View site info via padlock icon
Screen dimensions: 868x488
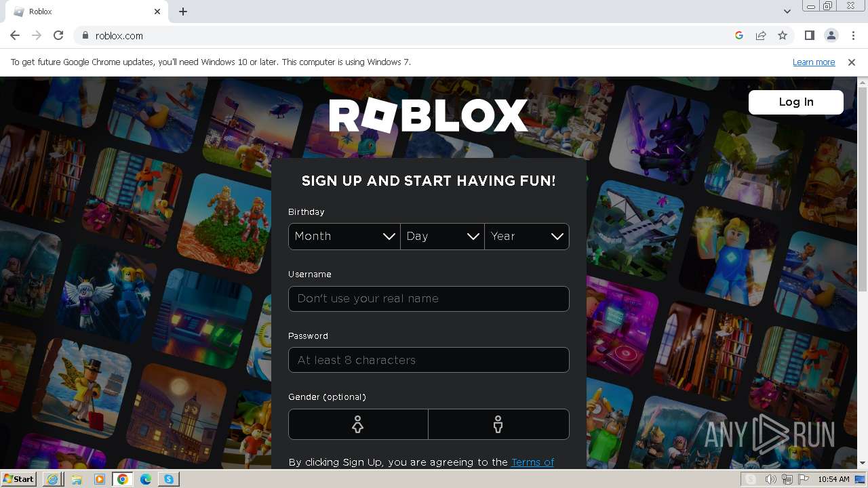(85, 35)
